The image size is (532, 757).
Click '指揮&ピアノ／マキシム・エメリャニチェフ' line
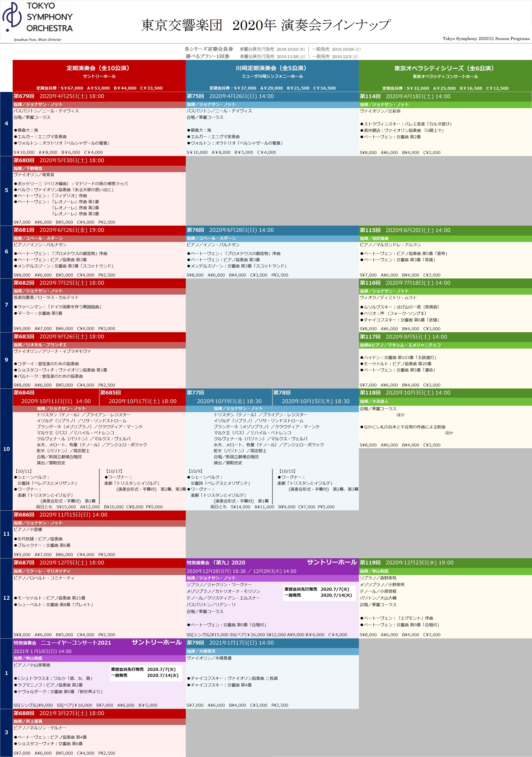[x=445, y=345]
